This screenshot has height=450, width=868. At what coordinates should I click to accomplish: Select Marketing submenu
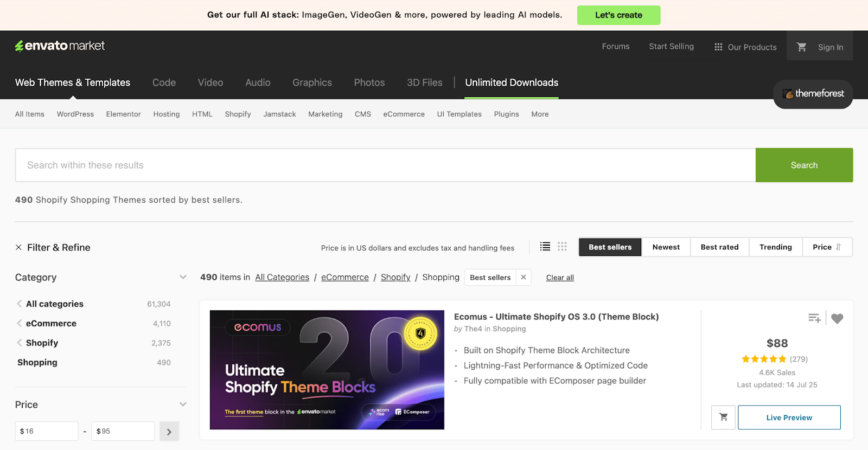tap(325, 114)
